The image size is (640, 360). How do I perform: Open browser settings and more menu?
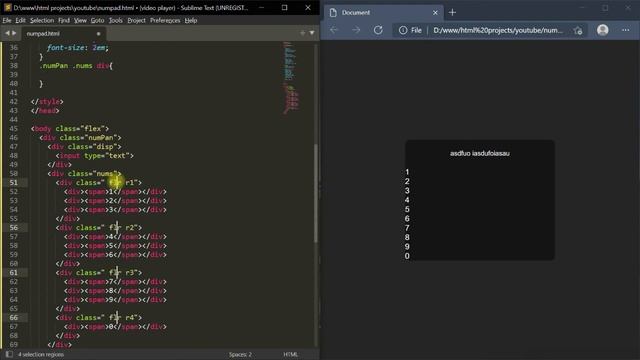coord(625,30)
